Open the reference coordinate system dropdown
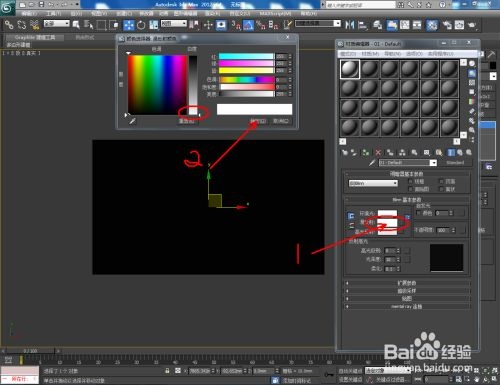The height and width of the screenshot is (385, 500). click(174, 23)
